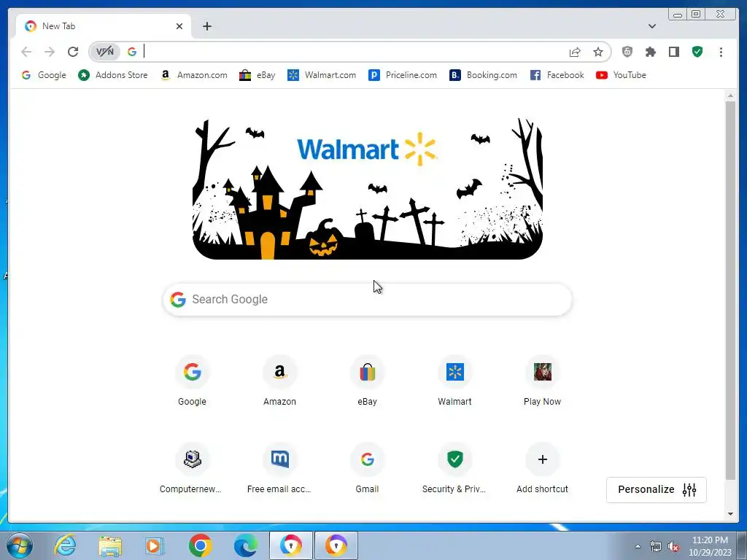The width and height of the screenshot is (747, 560).
Task: Open the Free email acc... shortcut
Action: point(279,469)
